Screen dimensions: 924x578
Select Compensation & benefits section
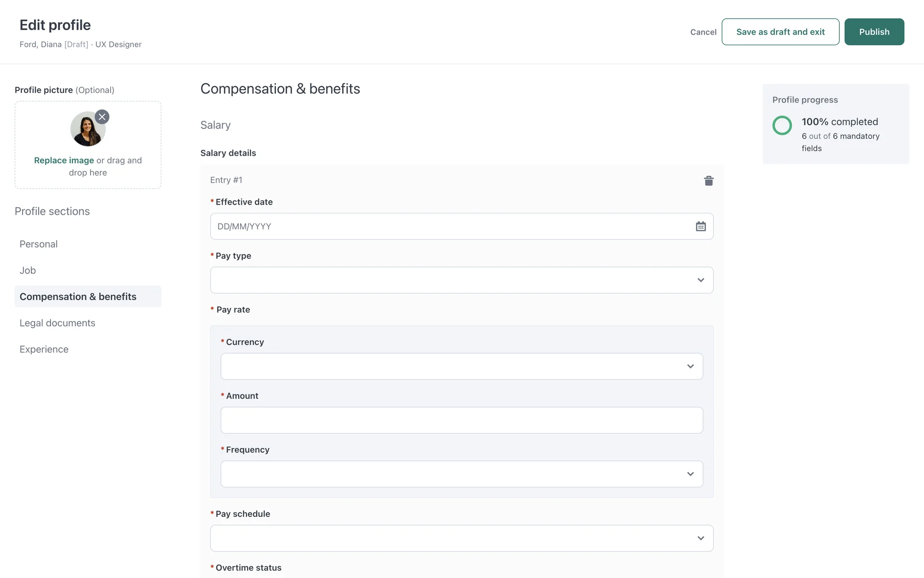(x=78, y=297)
